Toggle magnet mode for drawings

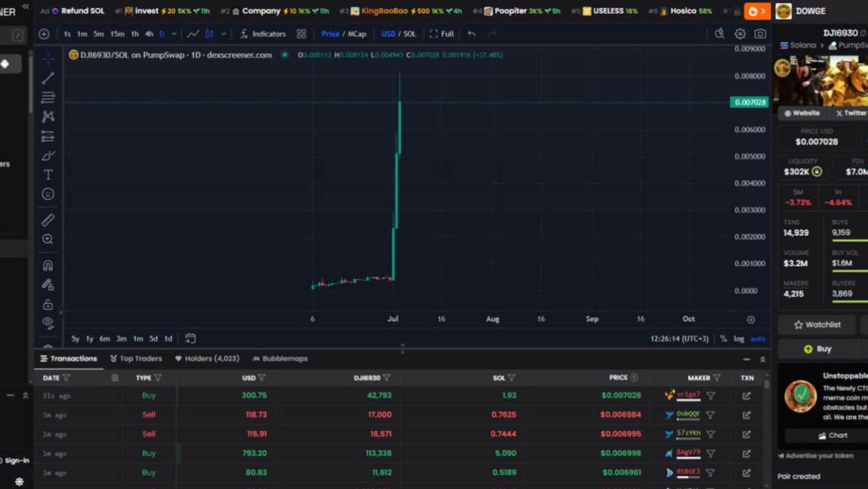pos(48,266)
